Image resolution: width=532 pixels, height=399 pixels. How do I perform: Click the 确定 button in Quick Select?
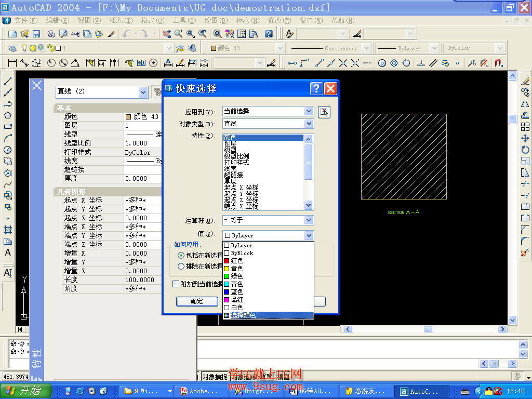(x=197, y=301)
